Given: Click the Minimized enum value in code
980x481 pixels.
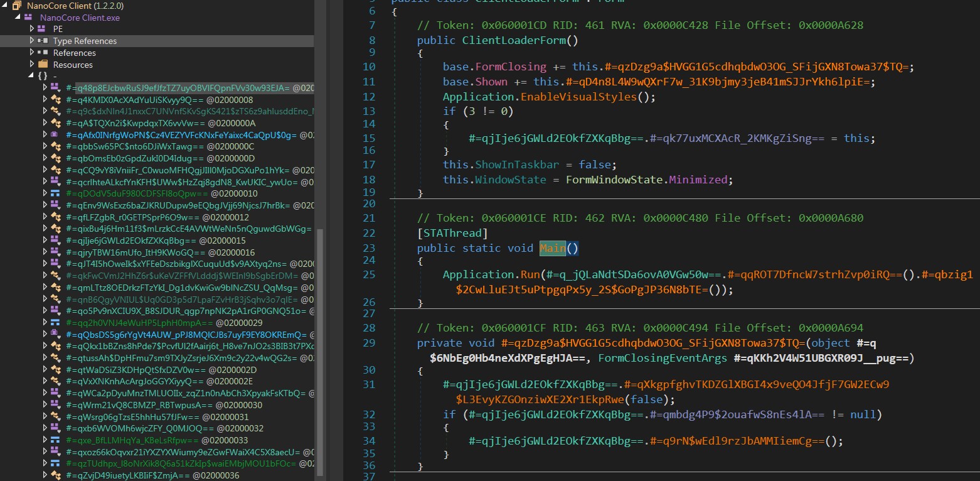Looking at the screenshot, I should (697, 180).
